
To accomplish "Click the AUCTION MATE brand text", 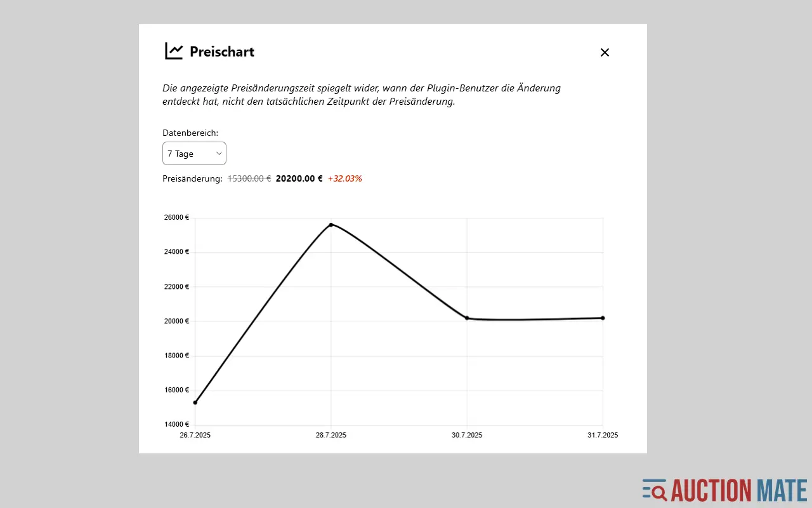I will coord(738,490).
